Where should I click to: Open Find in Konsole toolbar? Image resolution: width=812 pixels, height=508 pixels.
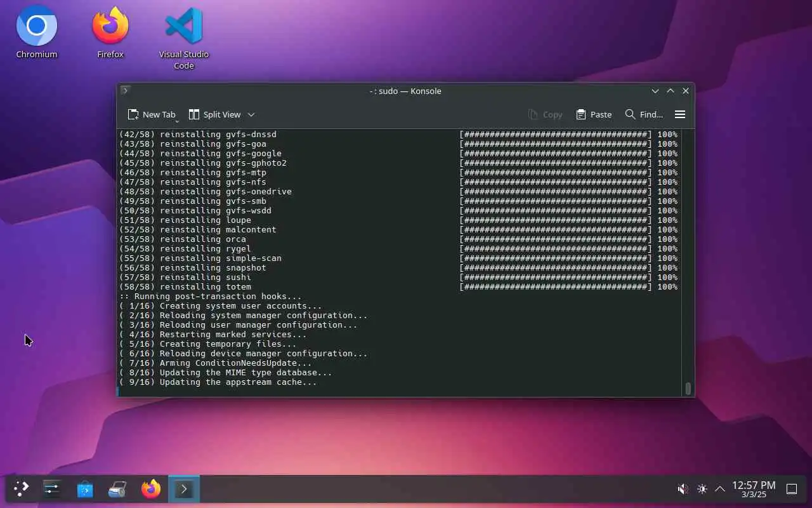pos(644,114)
